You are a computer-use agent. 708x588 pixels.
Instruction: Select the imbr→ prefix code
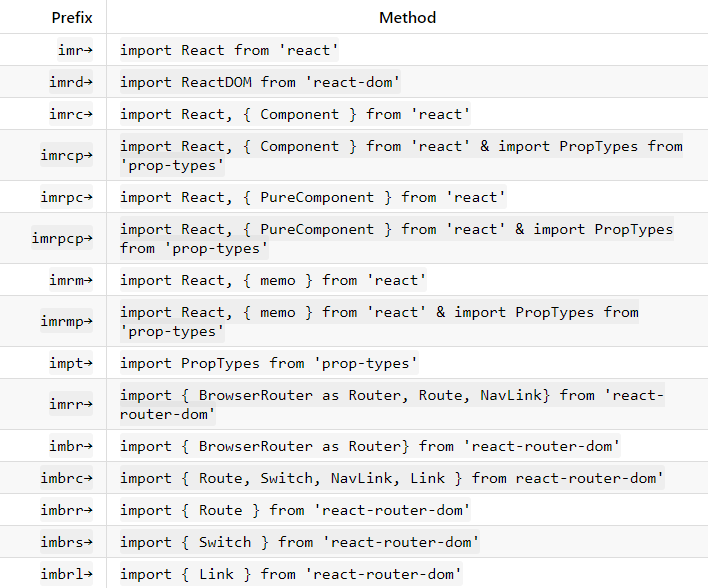point(71,446)
